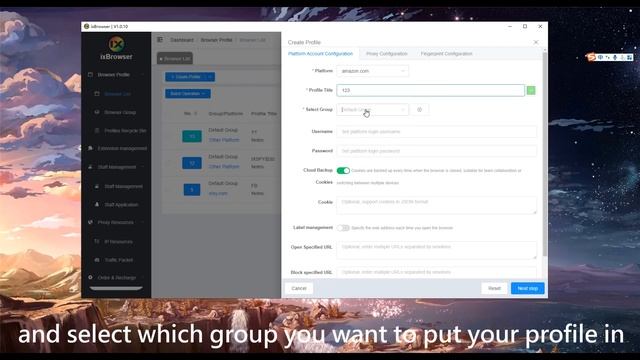Click the etsy.com platform link
This screenshot has height=360, width=640.
(218, 193)
